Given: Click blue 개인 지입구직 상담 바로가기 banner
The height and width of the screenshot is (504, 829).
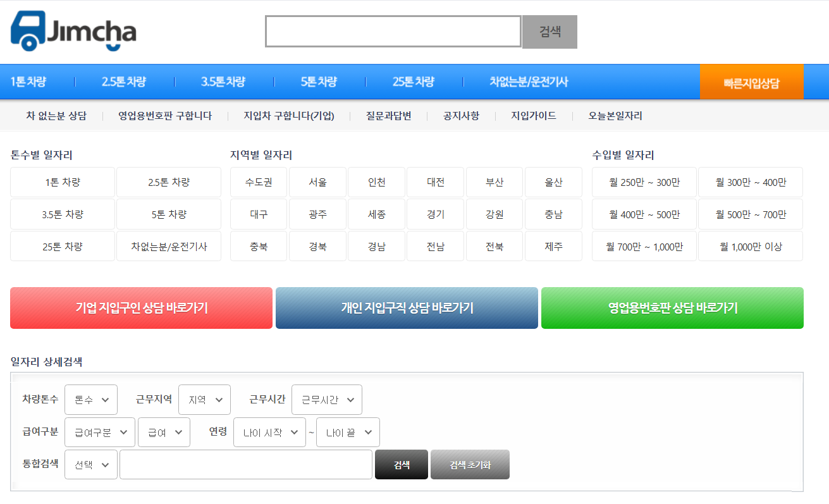Looking at the screenshot, I should pyautogui.click(x=407, y=308).
